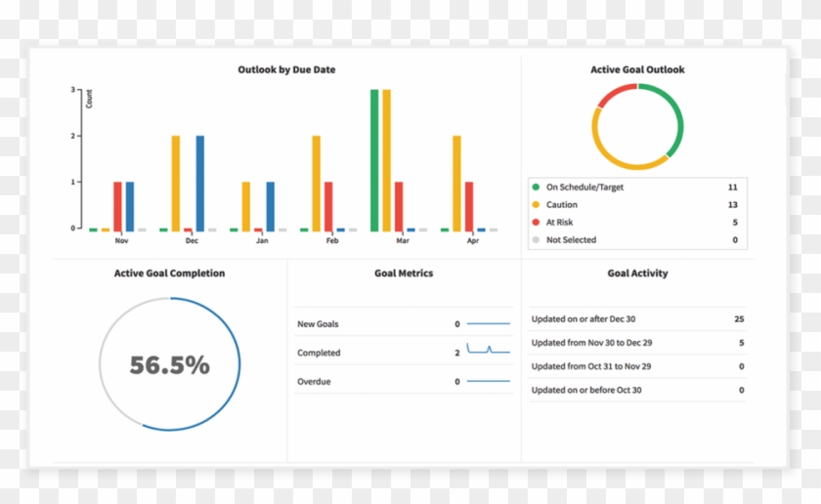Click the Outlook by Due Date title
Viewport: 821px width, 504px height.
[x=286, y=70]
